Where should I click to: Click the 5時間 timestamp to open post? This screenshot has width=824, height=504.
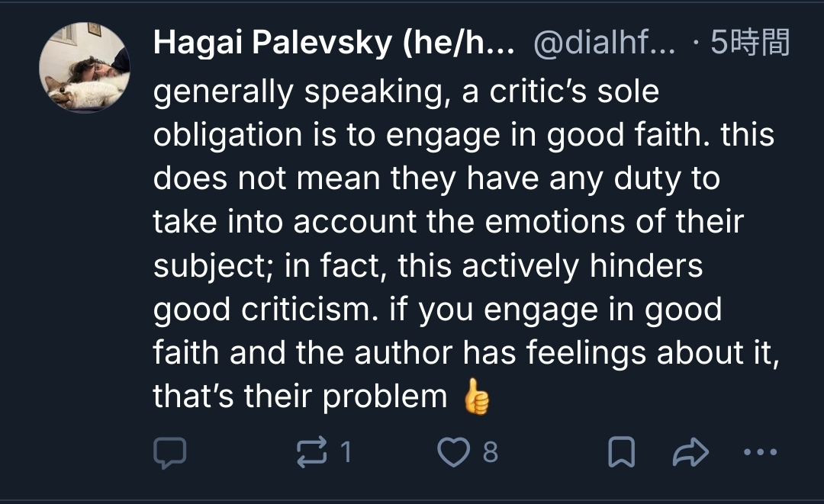(749, 44)
